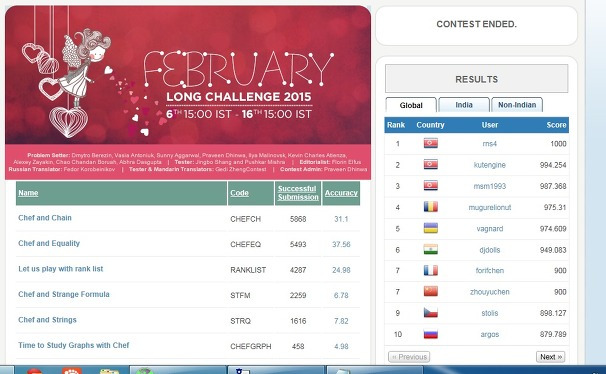Open the Non-Indian results tab
The image size is (606, 374).
tap(517, 105)
